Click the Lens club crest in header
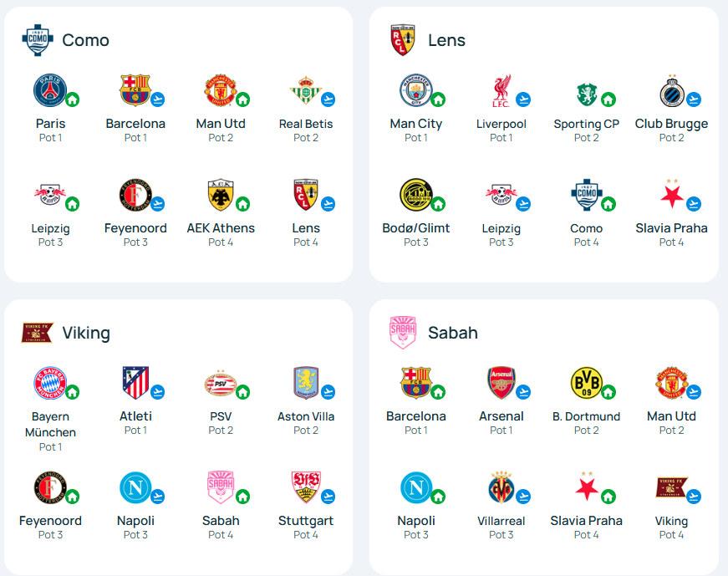Viewport: 728px width, 576px height. [403, 40]
